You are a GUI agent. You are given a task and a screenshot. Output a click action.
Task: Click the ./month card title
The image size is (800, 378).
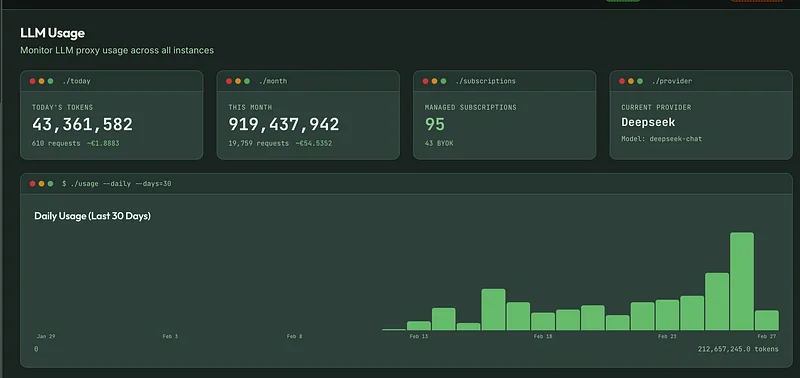pyautogui.click(x=273, y=81)
